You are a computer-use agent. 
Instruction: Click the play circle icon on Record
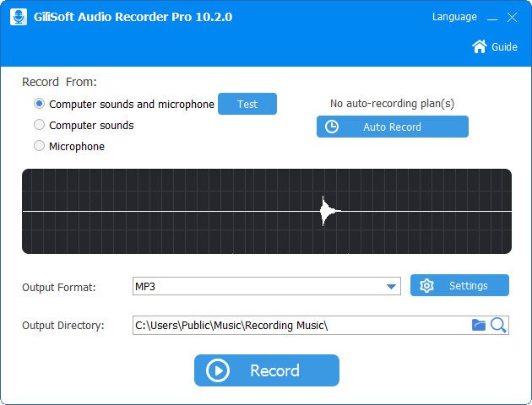pos(218,370)
